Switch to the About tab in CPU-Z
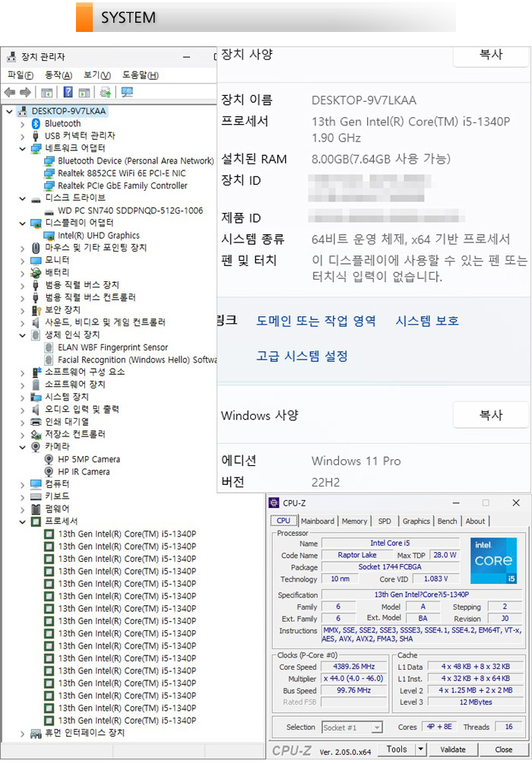The width and height of the screenshot is (532, 764). [x=475, y=521]
